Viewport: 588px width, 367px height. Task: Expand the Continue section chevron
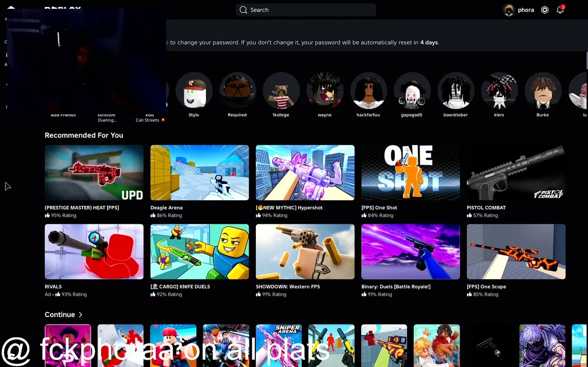click(80, 315)
